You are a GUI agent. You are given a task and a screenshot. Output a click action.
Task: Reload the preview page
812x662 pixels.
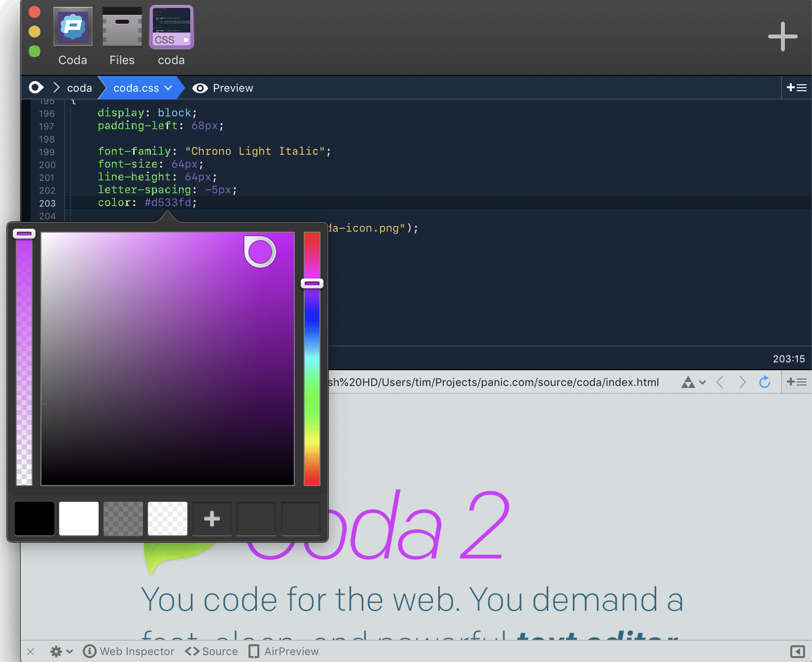[x=765, y=382]
